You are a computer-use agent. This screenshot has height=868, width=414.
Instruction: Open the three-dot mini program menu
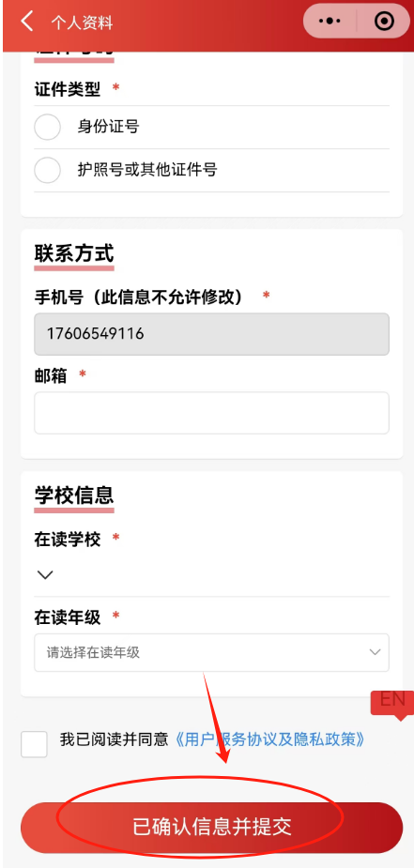[330, 21]
